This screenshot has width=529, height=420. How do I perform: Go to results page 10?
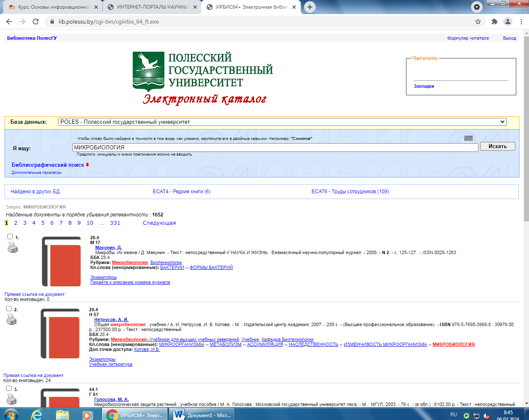90,223
